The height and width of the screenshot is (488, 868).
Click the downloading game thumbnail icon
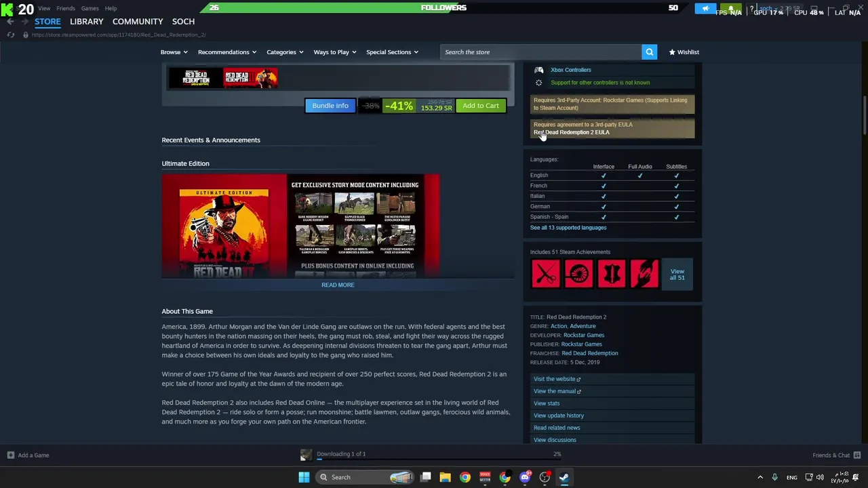(x=307, y=455)
